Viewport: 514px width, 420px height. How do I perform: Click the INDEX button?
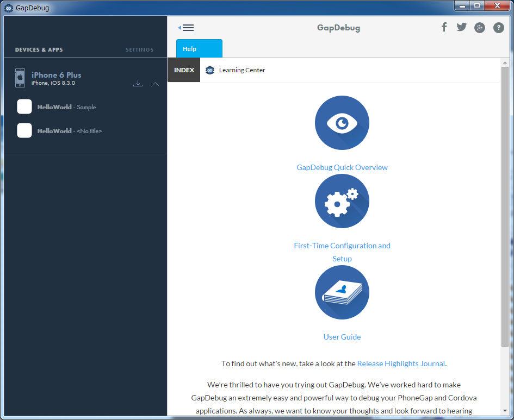[184, 70]
